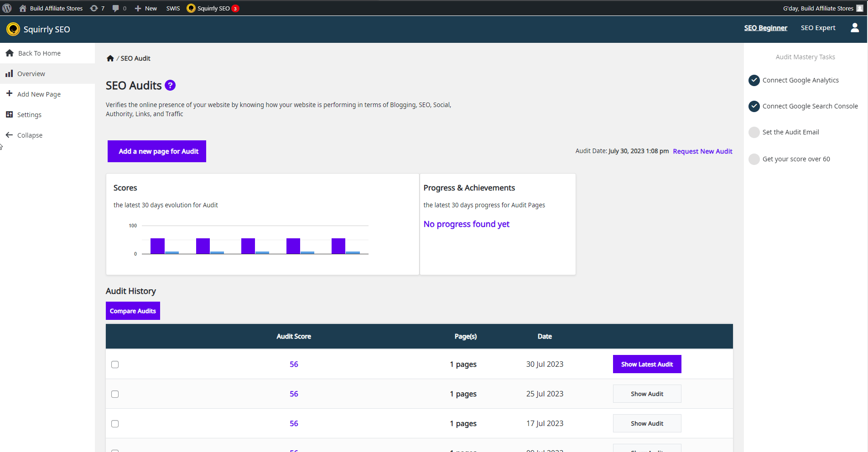The image size is (868, 452).
Task: Click the WordPress logo in admin bar
Action: coord(7,8)
